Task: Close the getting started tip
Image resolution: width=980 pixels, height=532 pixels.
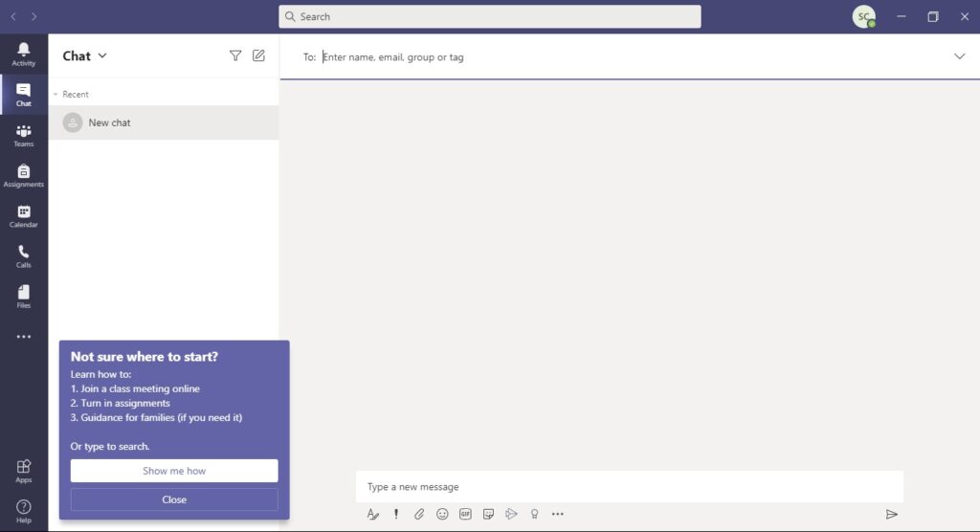Action: [174, 499]
